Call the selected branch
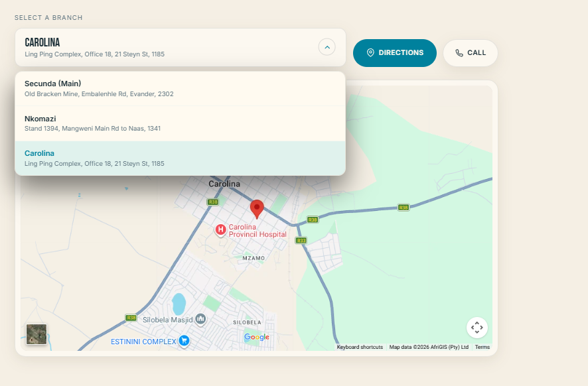 471,53
